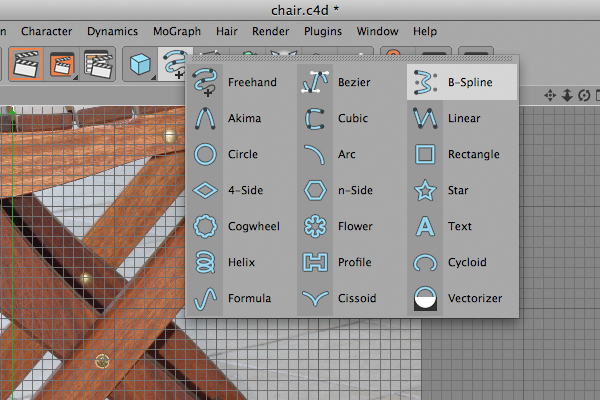Grab the spline palette tear-off handle
600x400 pixels.
click(x=352, y=59)
